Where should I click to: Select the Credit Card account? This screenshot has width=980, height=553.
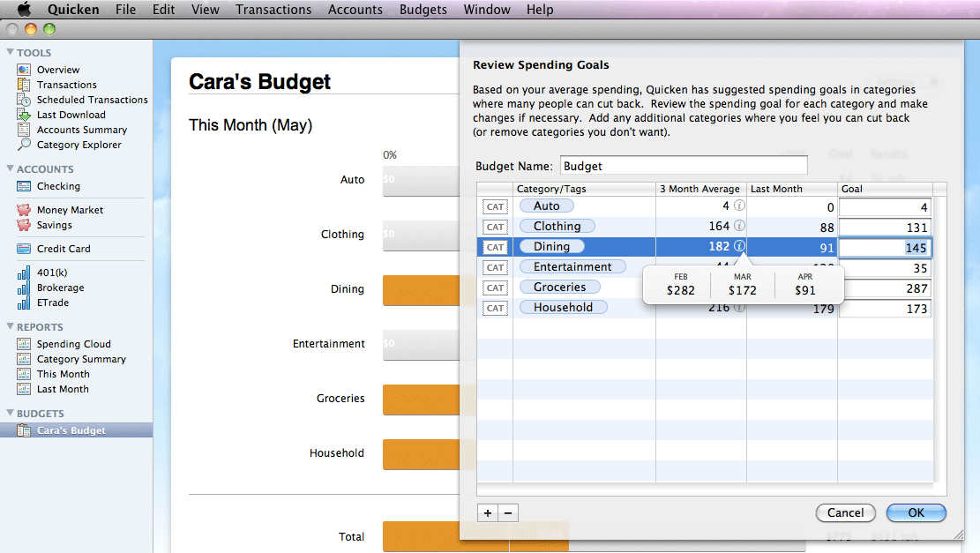(63, 249)
